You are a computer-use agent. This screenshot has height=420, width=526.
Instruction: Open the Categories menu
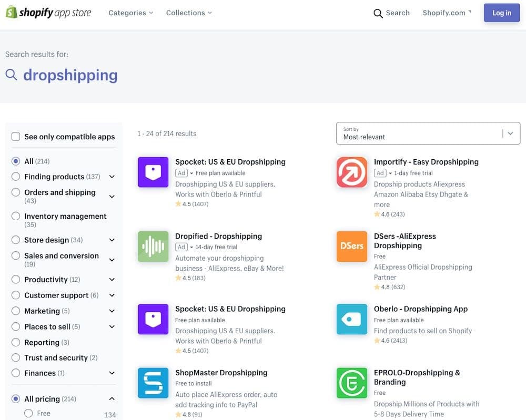pos(131,13)
